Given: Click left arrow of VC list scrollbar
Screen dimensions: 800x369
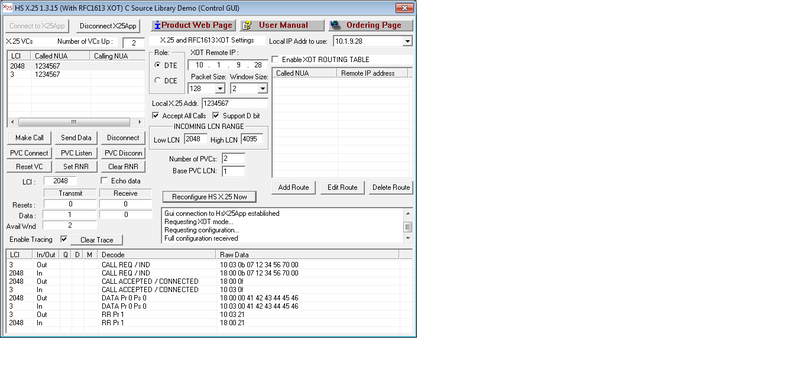Looking at the screenshot, I should point(13,122).
